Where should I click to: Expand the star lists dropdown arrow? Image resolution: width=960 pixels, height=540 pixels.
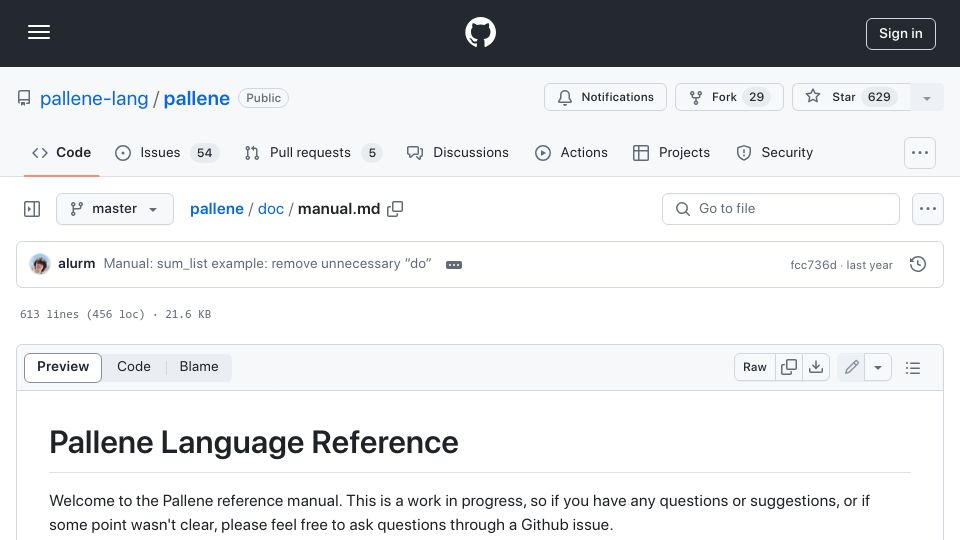click(926, 98)
